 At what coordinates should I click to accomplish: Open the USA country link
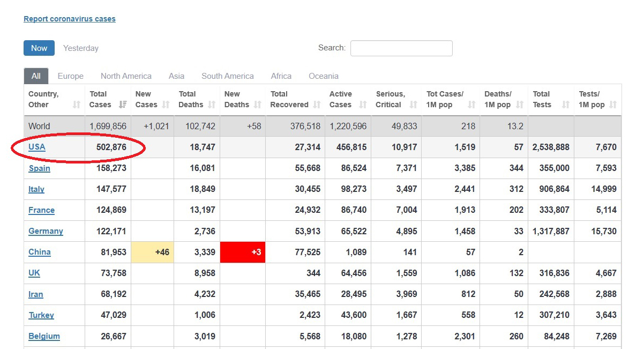37,147
